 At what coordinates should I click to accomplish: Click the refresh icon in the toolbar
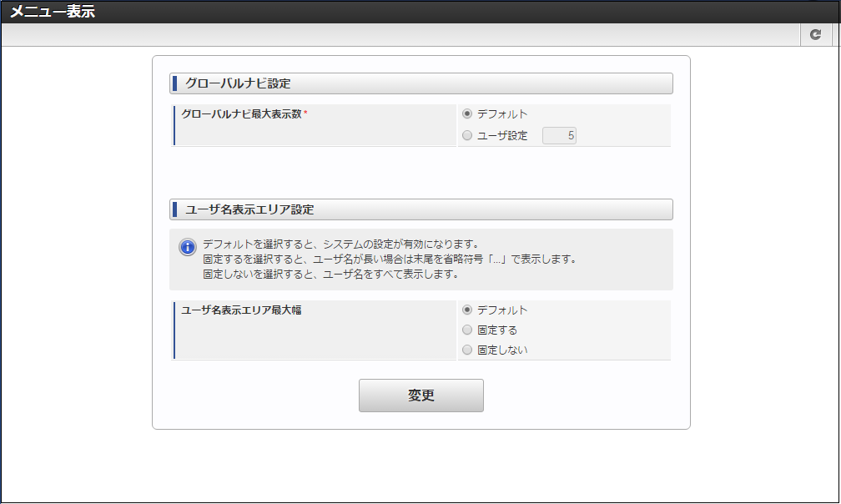(816, 34)
